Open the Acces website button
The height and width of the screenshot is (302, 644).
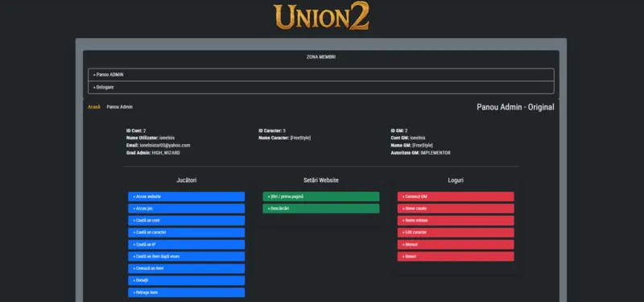187,197
